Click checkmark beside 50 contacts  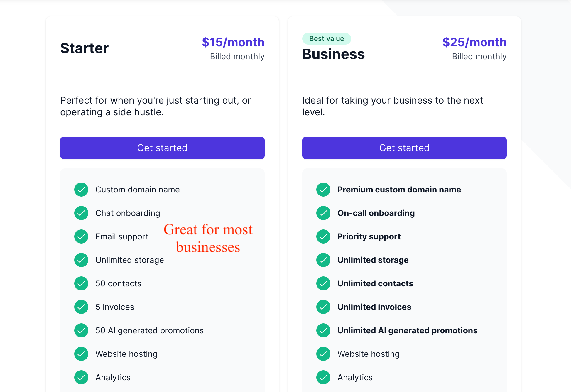point(81,283)
